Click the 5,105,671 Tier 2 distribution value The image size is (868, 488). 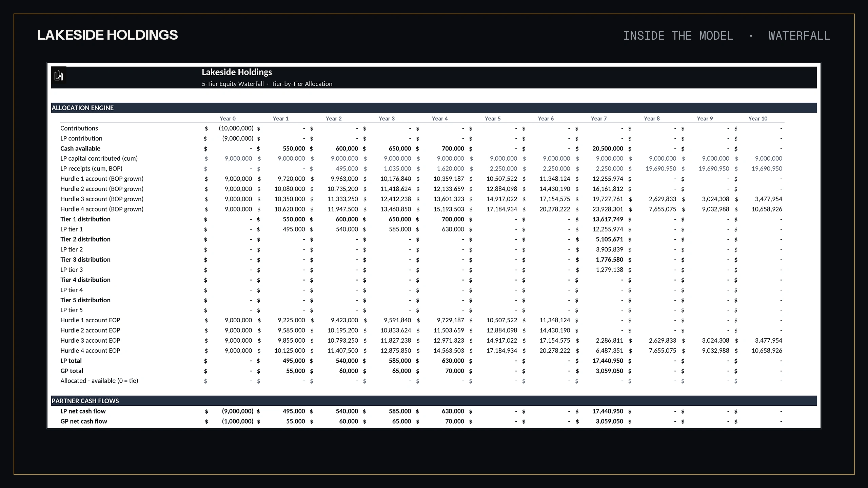click(x=610, y=239)
